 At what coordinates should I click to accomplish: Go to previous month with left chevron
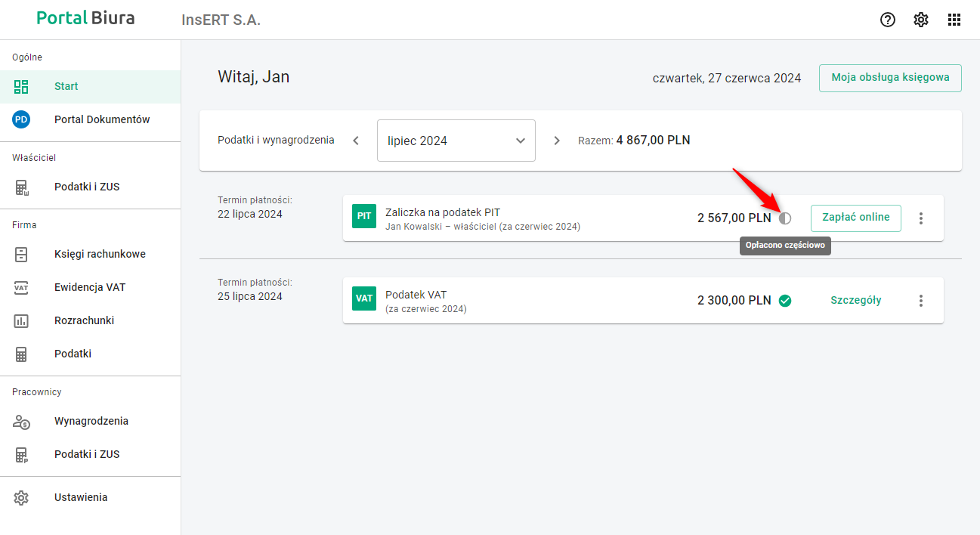(x=356, y=141)
